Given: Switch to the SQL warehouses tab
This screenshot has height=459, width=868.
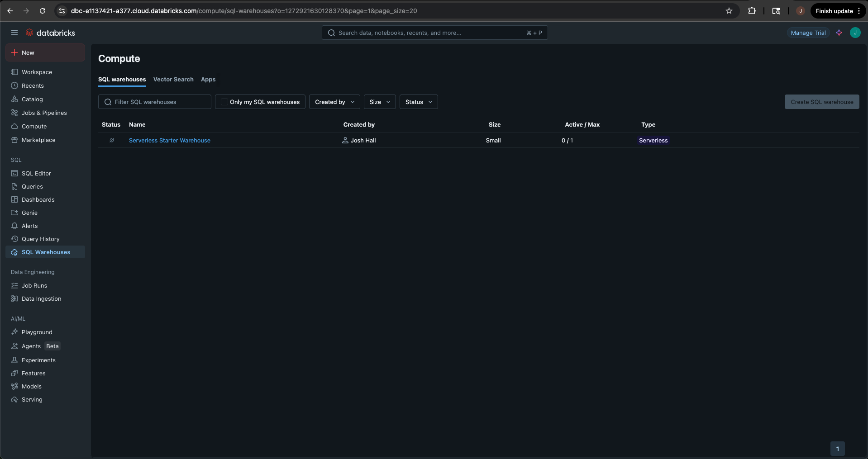Looking at the screenshot, I should pos(122,79).
